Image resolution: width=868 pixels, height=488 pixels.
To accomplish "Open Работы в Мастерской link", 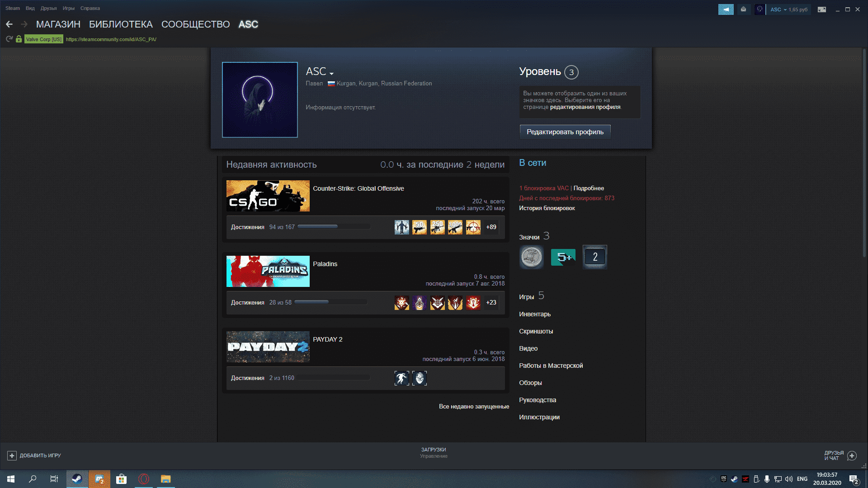I will pos(551,366).
